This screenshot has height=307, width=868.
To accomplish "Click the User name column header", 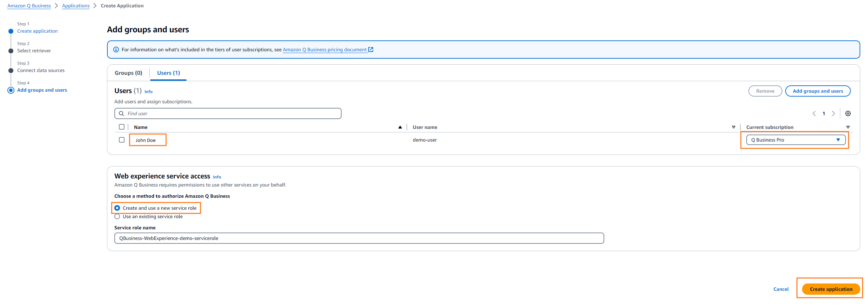I will [x=425, y=127].
